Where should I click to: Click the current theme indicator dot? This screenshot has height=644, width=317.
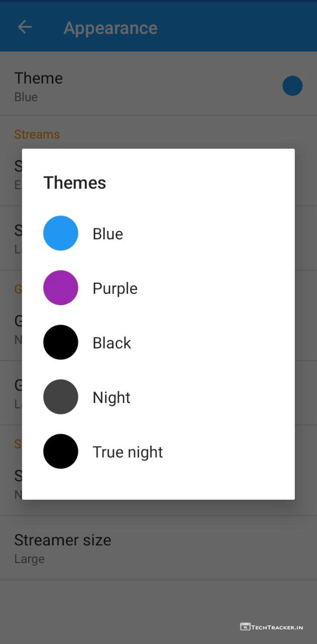(x=292, y=86)
